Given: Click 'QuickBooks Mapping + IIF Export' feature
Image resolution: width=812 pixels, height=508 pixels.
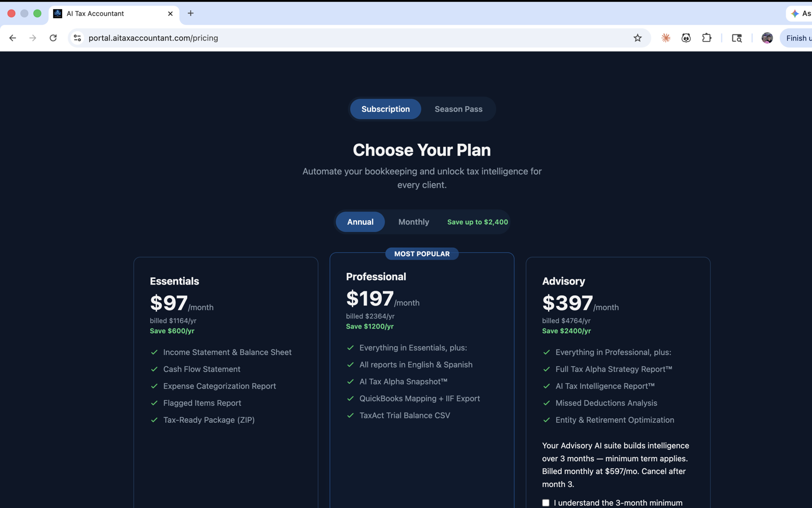Looking at the screenshot, I should [420, 398].
